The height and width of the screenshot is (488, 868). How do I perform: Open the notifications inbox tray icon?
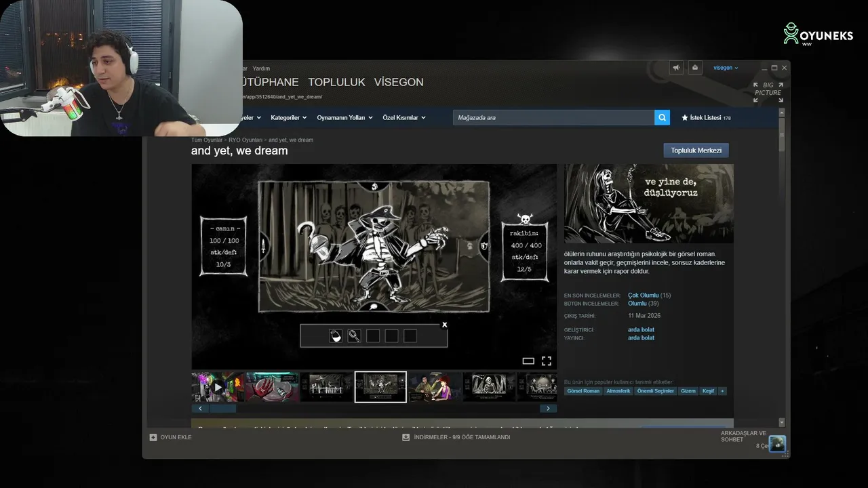(695, 68)
